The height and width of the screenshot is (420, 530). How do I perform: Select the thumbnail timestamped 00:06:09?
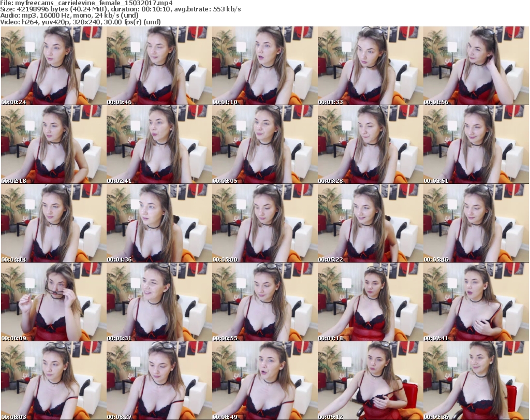pyautogui.click(x=53, y=301)
